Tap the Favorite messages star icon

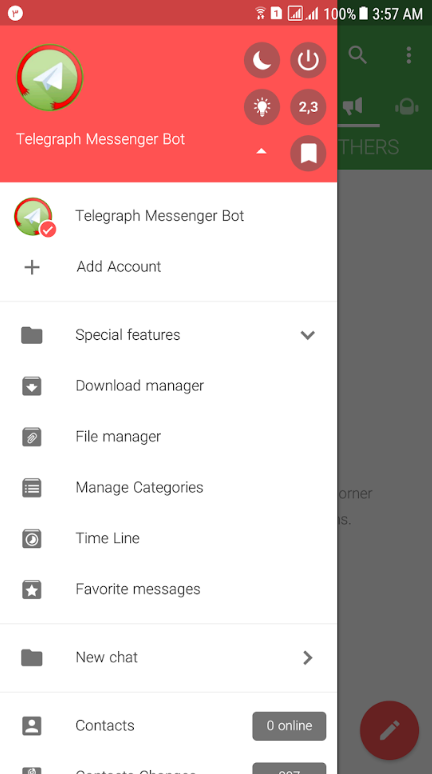coord(32,590)
